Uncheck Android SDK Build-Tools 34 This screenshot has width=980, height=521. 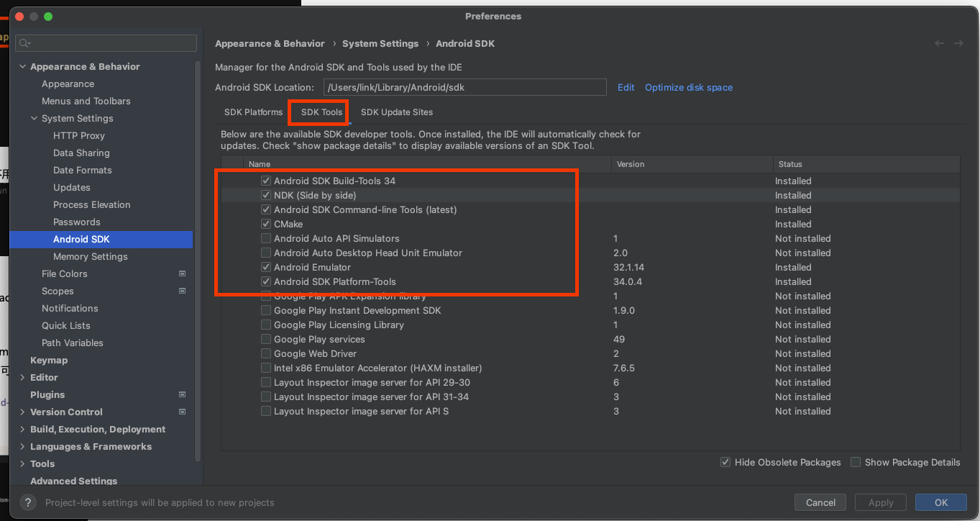tap(266, 181)
